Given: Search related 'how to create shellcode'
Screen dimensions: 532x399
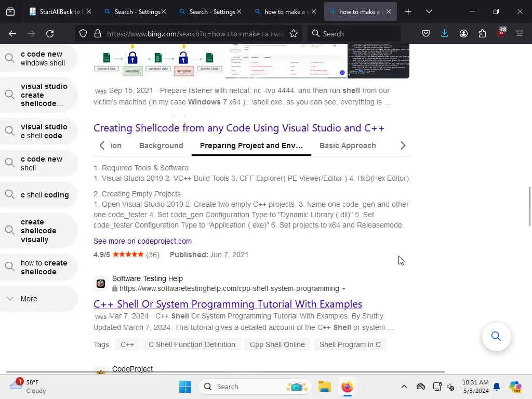Looking at the screenshot, I should coord(38,267).
